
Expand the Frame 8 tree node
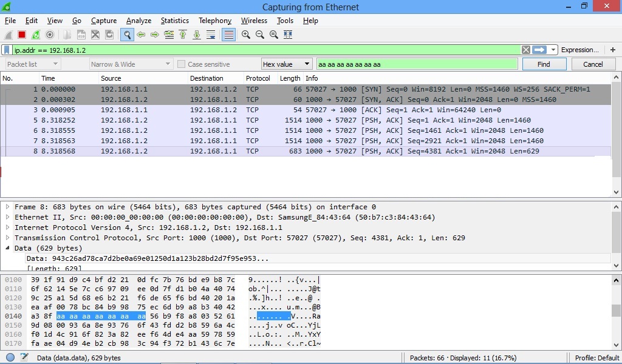pyautogui.click(x=7, y=207)
